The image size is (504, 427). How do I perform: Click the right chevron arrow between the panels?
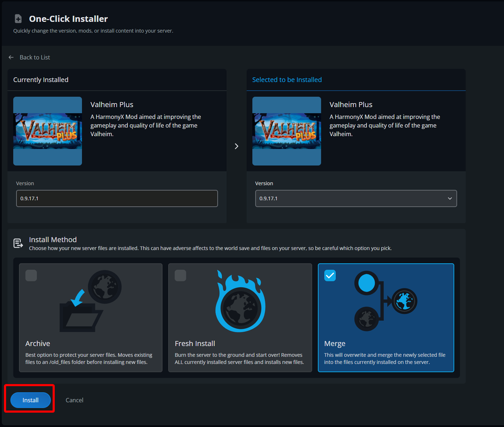[236, 146]
